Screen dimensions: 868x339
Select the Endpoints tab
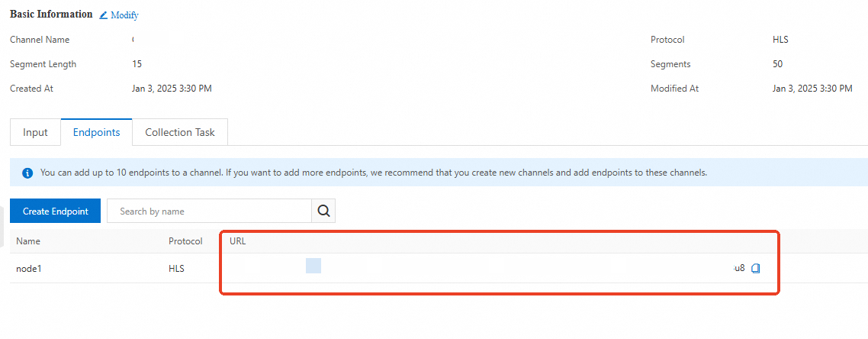(96, 132)
